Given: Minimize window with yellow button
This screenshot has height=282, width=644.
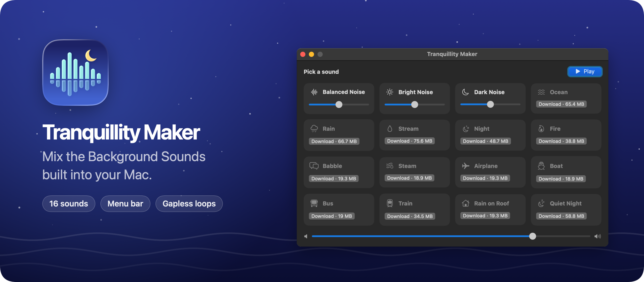Looking at the screenshot, I should (311, 54).
